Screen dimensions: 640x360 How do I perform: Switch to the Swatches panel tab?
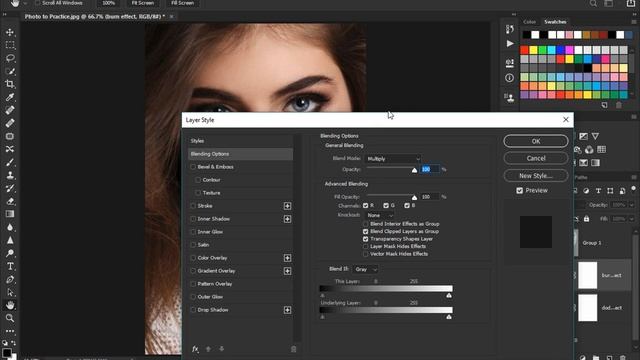pos(555,22)
